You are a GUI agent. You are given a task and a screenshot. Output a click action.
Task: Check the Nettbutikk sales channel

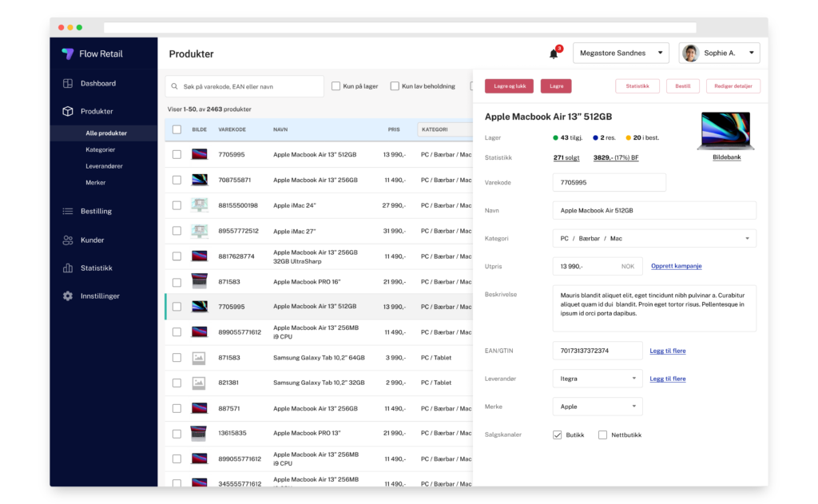(602, 435)
